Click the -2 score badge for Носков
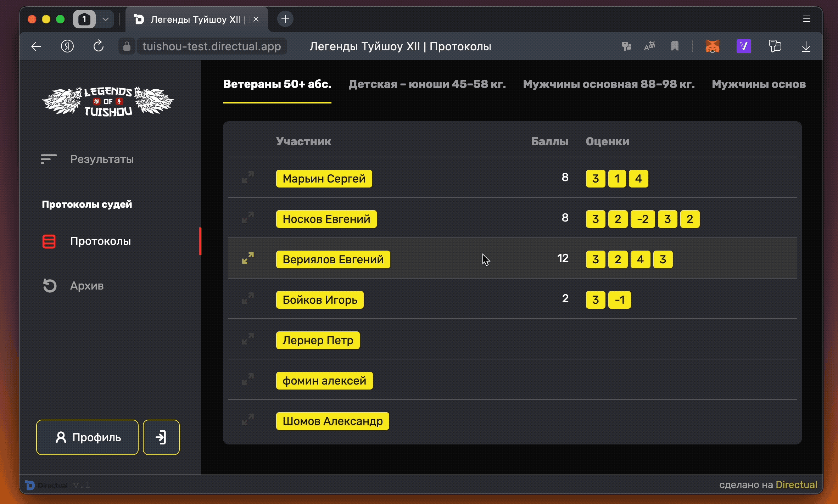The width and height of the screenshot is (838, 504). point(642,219)
